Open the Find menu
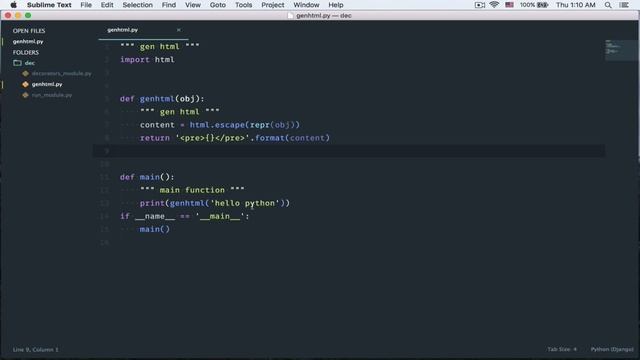 point(169,5)
